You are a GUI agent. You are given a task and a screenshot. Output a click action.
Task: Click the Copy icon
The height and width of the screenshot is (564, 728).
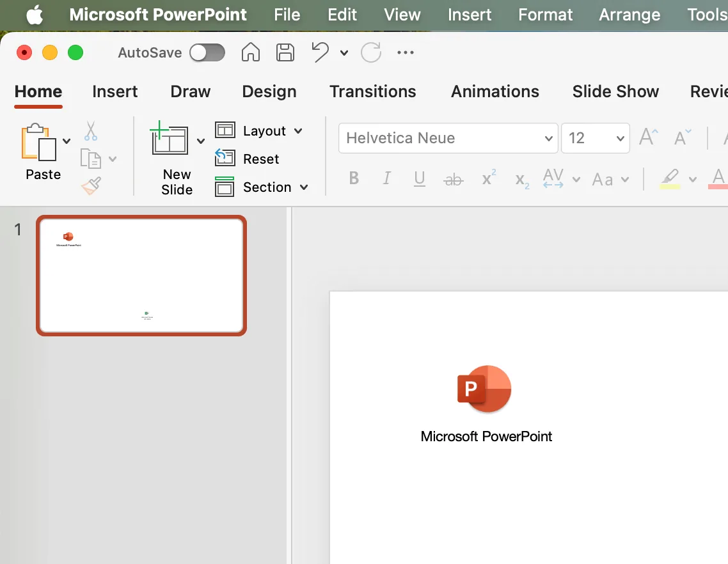point(91,159)
